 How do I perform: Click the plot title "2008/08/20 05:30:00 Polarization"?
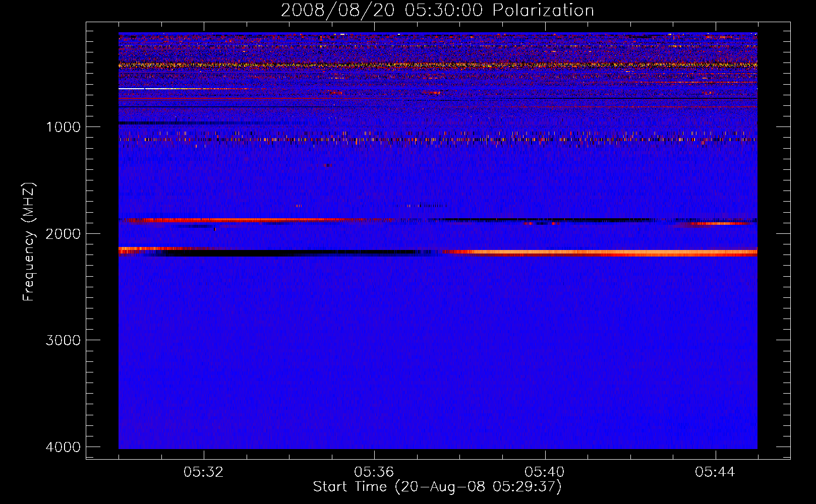pyautogui.click(x=437, y=11)
